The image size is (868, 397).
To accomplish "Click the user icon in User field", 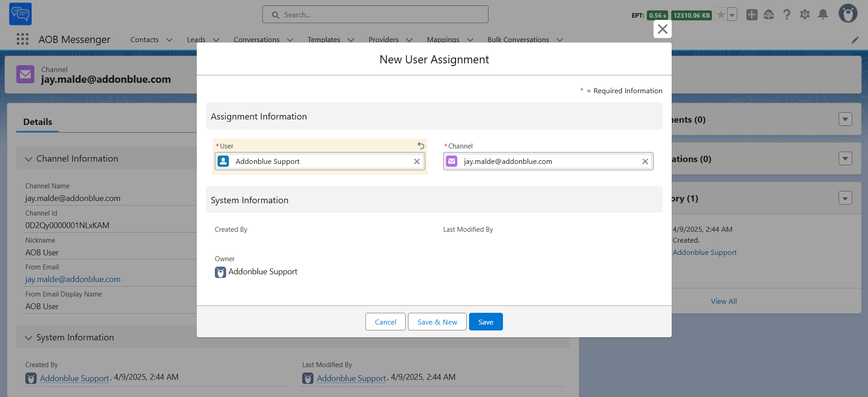I will [x=223, y=161].
